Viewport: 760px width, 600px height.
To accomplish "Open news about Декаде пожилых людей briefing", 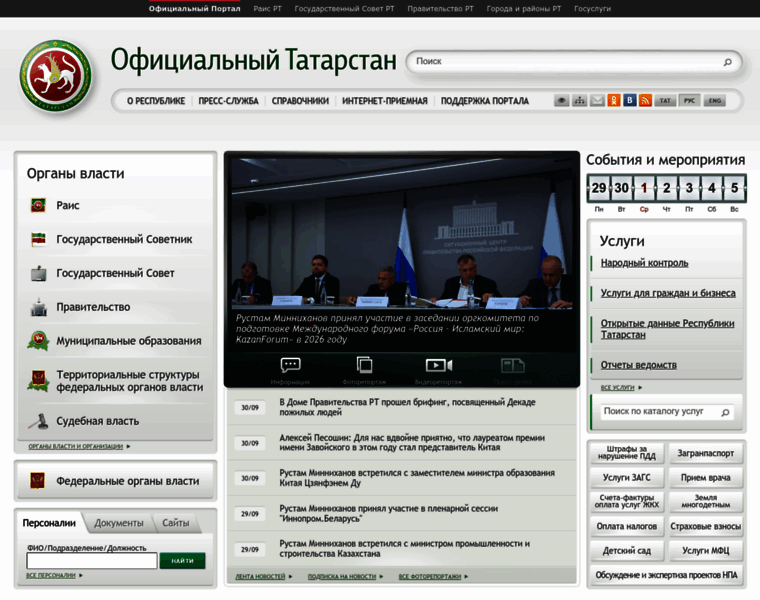I will click(x=407, y=407).
